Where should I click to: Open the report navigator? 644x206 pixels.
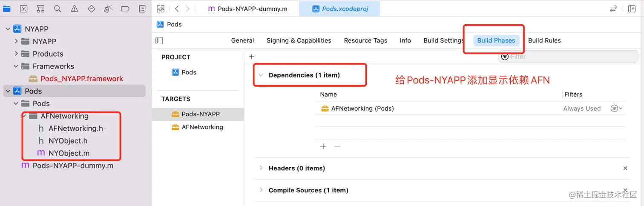[x=142, y=9]
